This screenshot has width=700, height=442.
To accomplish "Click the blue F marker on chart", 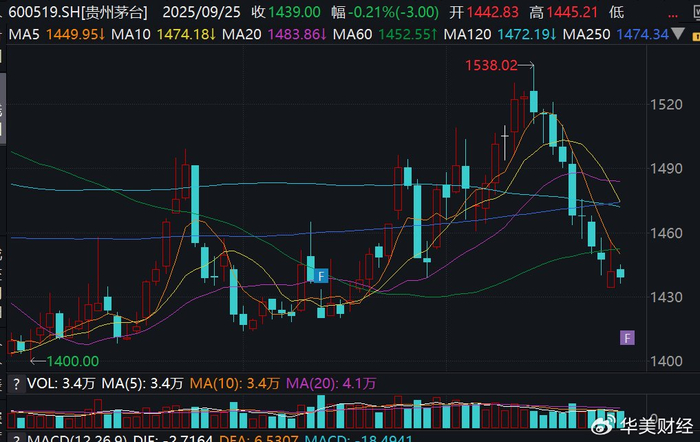I will coord(321,276).
